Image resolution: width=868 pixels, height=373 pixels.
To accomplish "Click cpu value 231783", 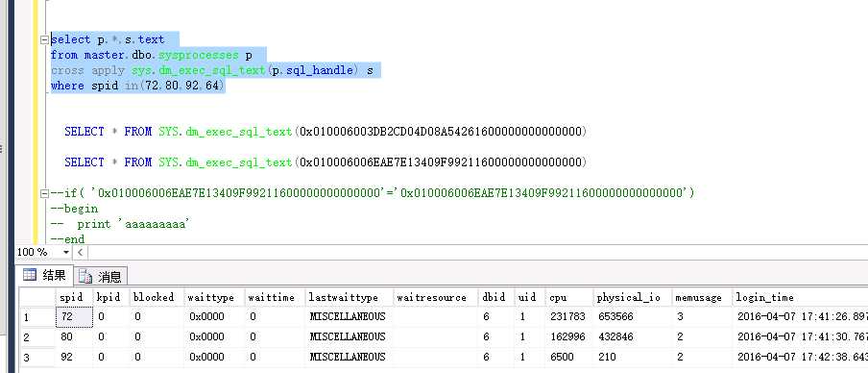I will [569, 316].
